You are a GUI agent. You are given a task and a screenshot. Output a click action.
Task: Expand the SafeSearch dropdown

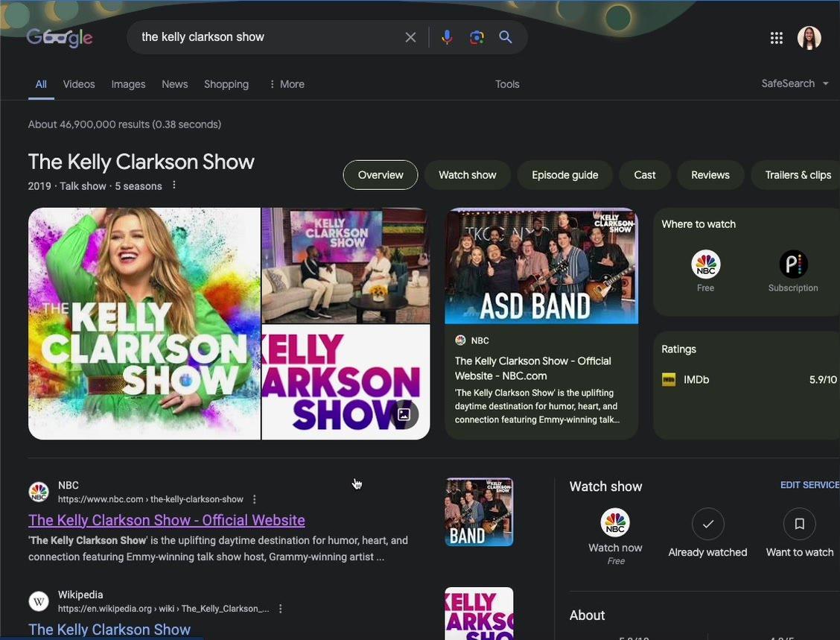coord(795,83)
